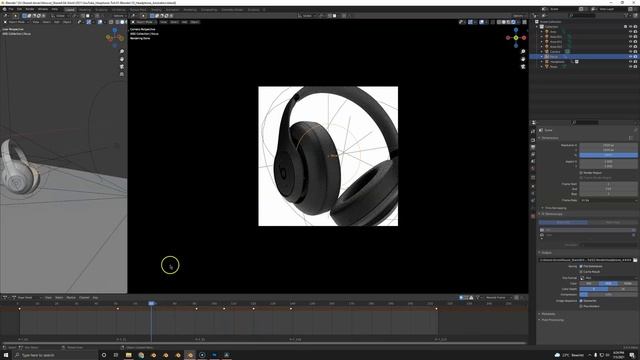This screenshot has height=360, width=640.
Task: Click zoom gizmo icon in camera viewport
Action: click(x=523, y=51)
